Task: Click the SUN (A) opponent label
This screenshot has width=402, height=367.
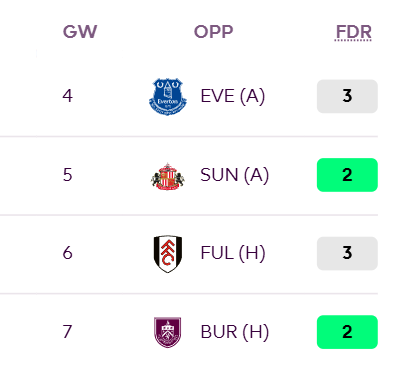Action: coord(234,175)
